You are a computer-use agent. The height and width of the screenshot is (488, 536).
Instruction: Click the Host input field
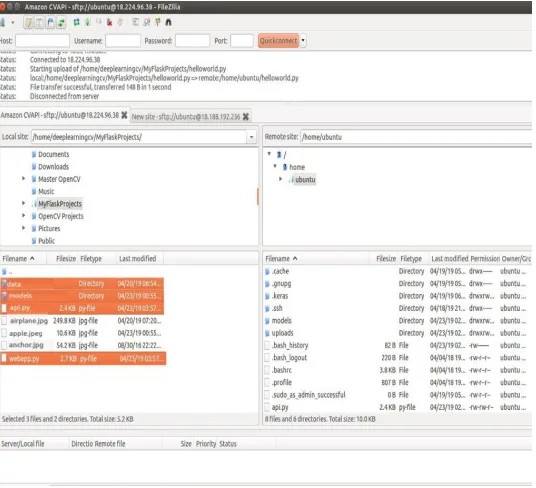(x=42, y=41)
